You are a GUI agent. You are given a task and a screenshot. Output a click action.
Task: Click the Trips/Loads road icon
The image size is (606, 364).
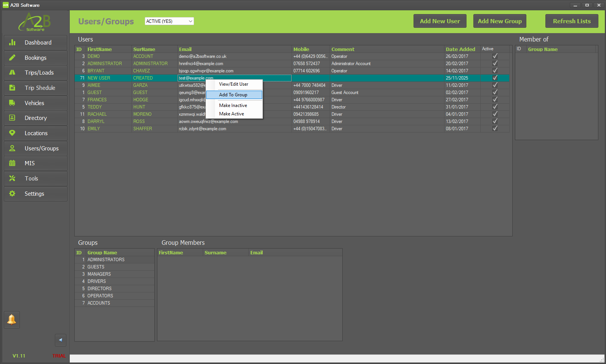tap(12, 72)
